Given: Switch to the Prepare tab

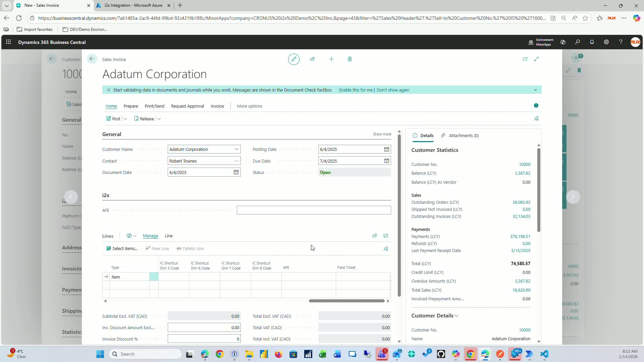Looking at the screenshot, I should [130, 106].
